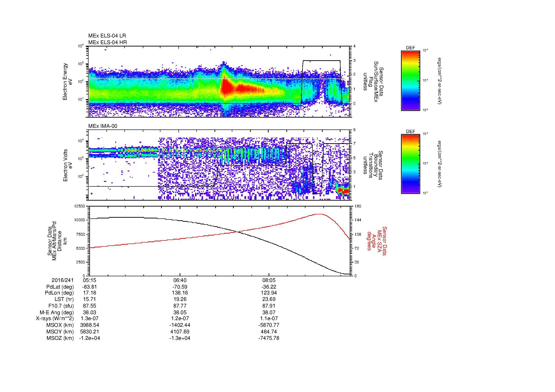Click the 'MSOX (km)' row label
The height and width of the screenshot is (392, 555).
60,325
